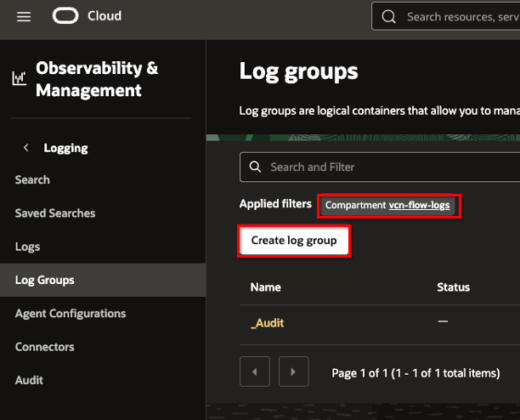The image size is (520, 420).
Task: Go to previous page of log groups
Action: 255,372
